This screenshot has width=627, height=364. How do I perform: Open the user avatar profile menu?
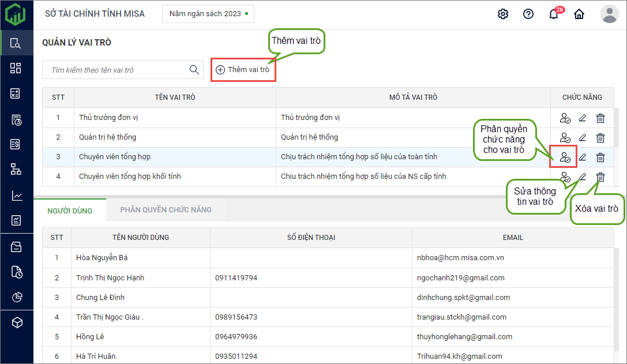[609, 14]
